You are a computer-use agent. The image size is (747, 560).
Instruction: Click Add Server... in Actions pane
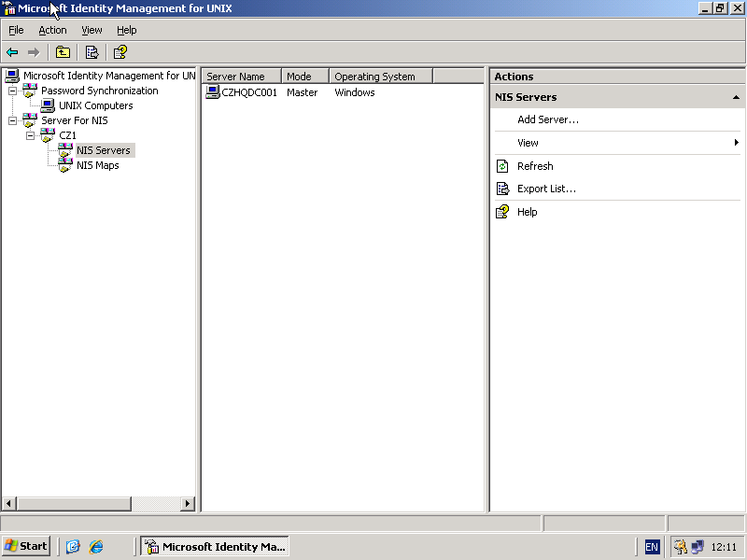click(x=548, y=119)
